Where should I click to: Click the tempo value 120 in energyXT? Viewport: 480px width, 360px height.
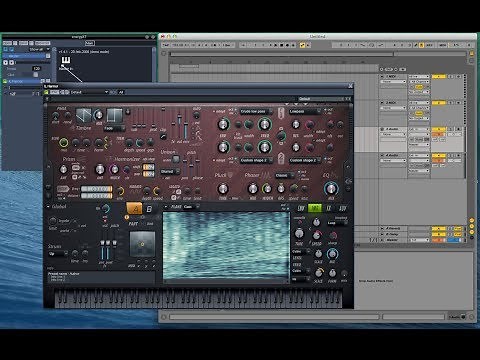pos(37,68)
